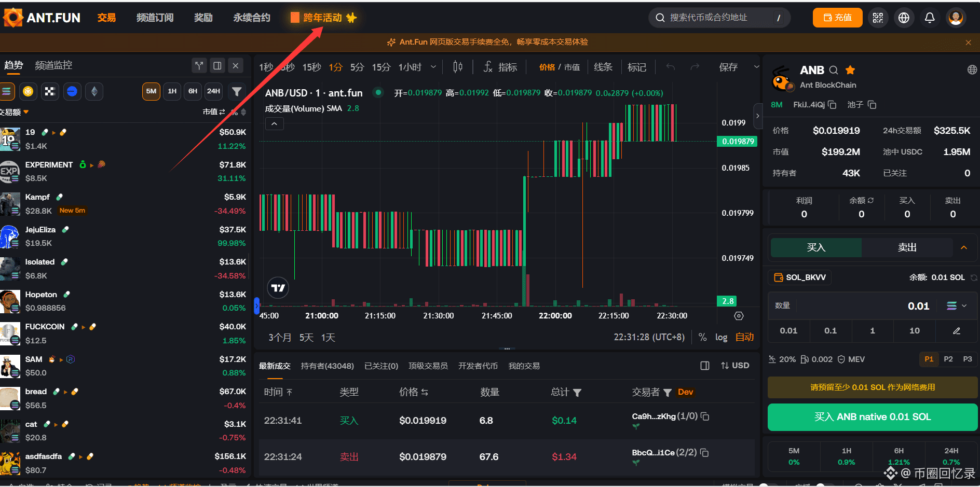Click the split-arrows icon in trend panel
Image resolution: width=980 pixels, height=487 pixels.
pos(199,65)
